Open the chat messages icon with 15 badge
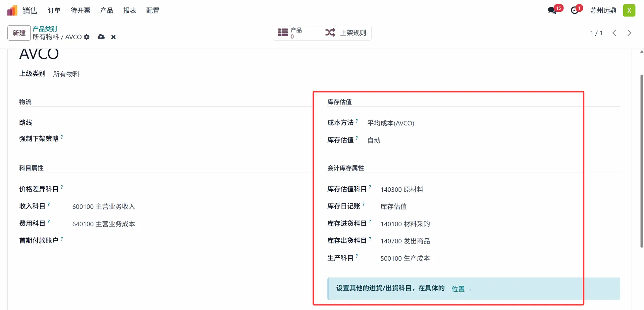This screenshot has width=644, height=310. (x=552, y=11)
